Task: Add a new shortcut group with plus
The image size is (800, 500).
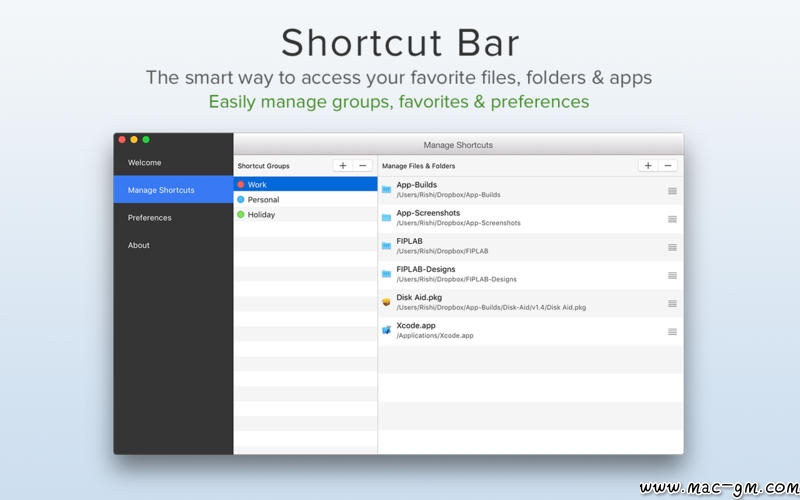Action: 343,165
